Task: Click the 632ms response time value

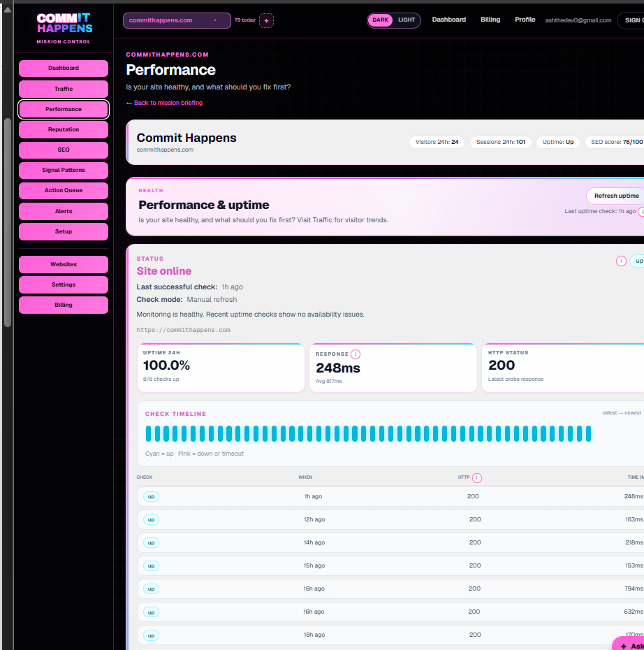Action: (634, 612)
